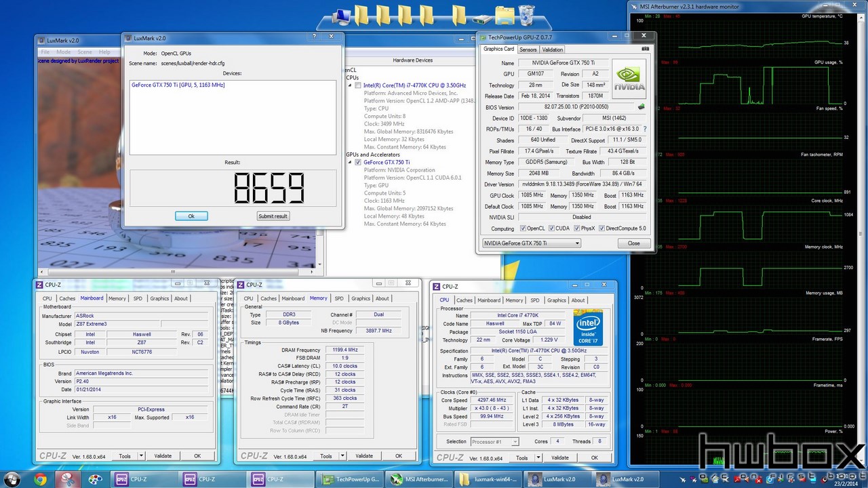This screenshot has height=488, width=868.
Task: Click Validate in the Memory CPU-Z window
Action: 364,456
